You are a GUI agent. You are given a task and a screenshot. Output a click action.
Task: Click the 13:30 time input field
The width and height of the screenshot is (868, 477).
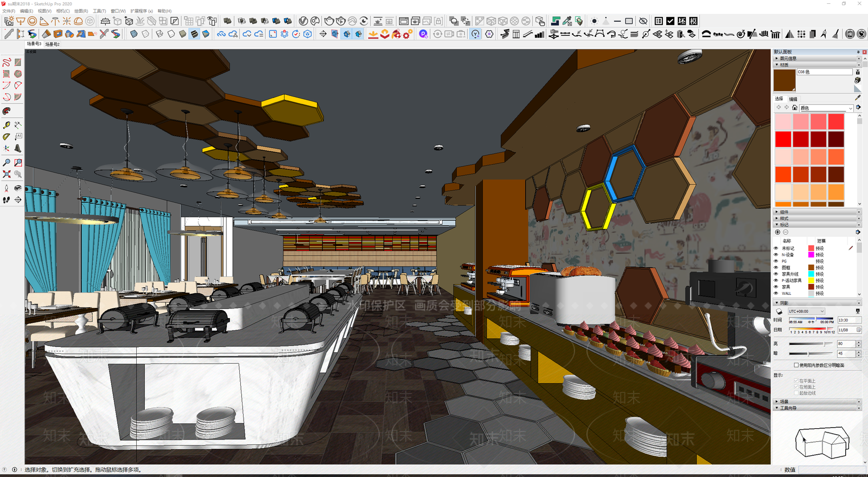(x=850, y=320)
